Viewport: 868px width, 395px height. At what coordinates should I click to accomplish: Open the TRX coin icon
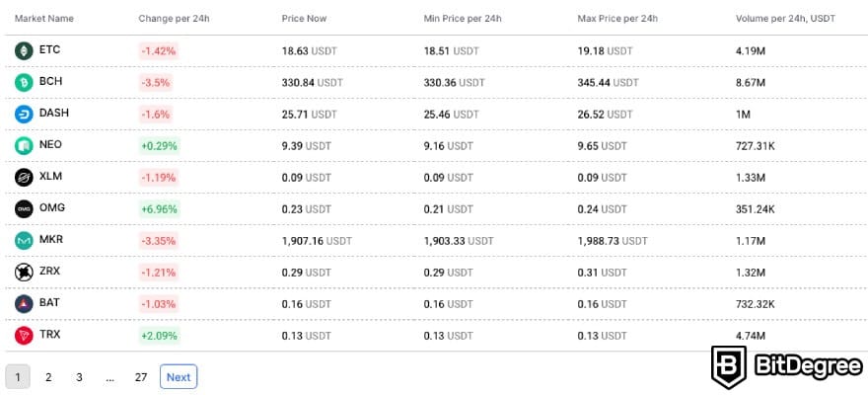click(x=24, y=335)
